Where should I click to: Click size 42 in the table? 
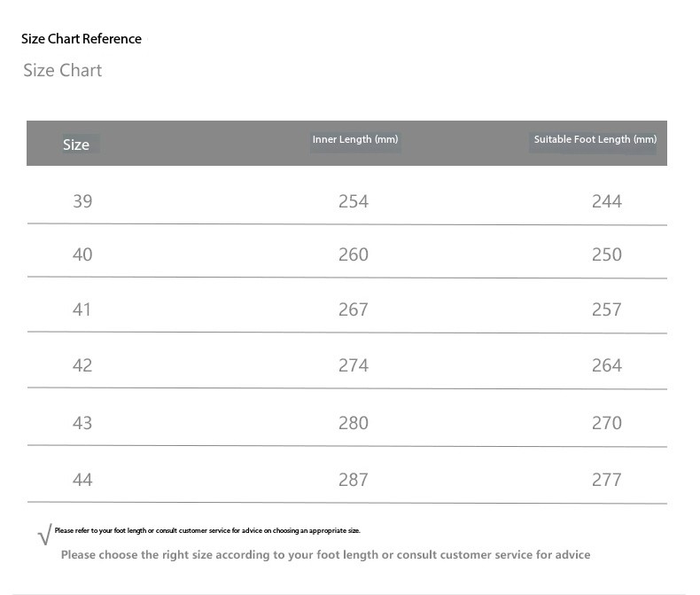(82, 365)
